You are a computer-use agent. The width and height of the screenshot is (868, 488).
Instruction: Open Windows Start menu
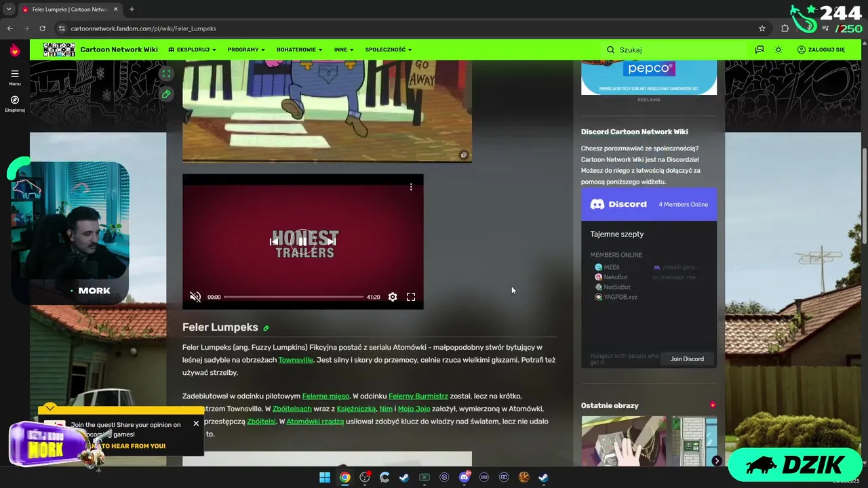point(325,477)
